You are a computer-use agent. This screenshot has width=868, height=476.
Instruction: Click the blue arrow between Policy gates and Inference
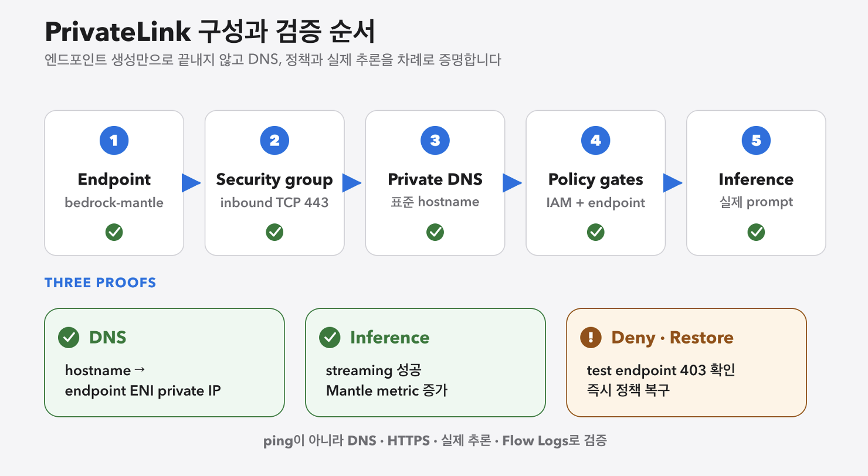673,183
